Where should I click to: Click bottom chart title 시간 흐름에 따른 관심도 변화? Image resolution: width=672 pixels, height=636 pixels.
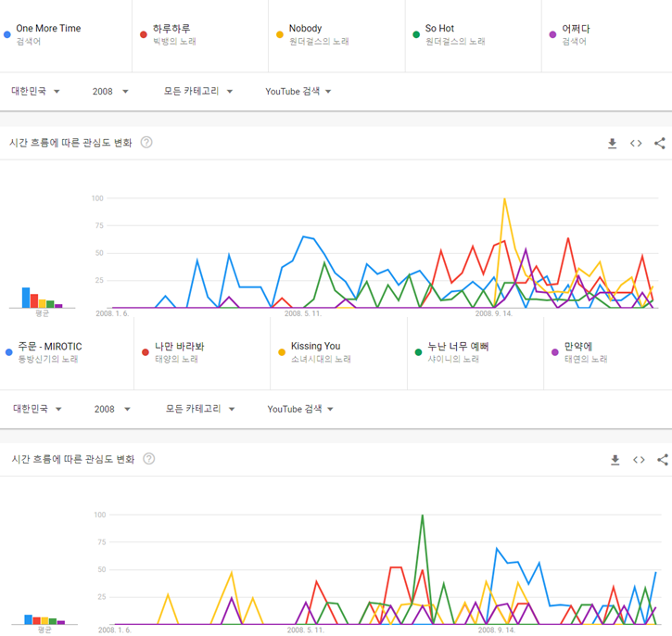73,460
